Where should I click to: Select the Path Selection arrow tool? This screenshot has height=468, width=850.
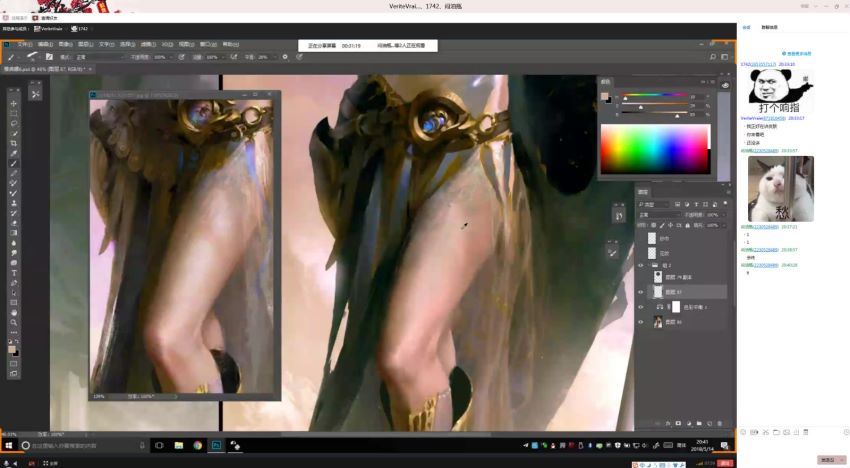click(x=14, y=292)
